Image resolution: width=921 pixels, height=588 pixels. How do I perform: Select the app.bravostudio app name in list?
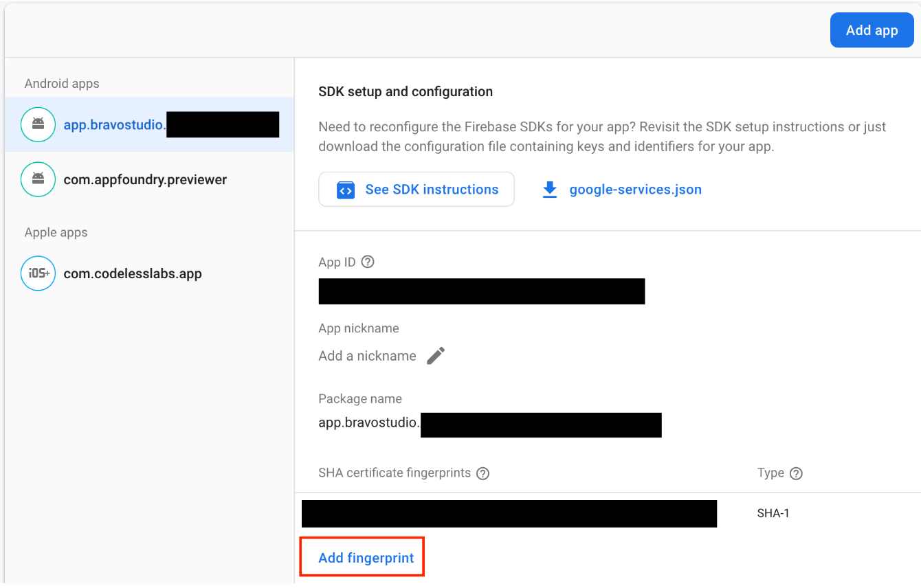click(114, 125)
